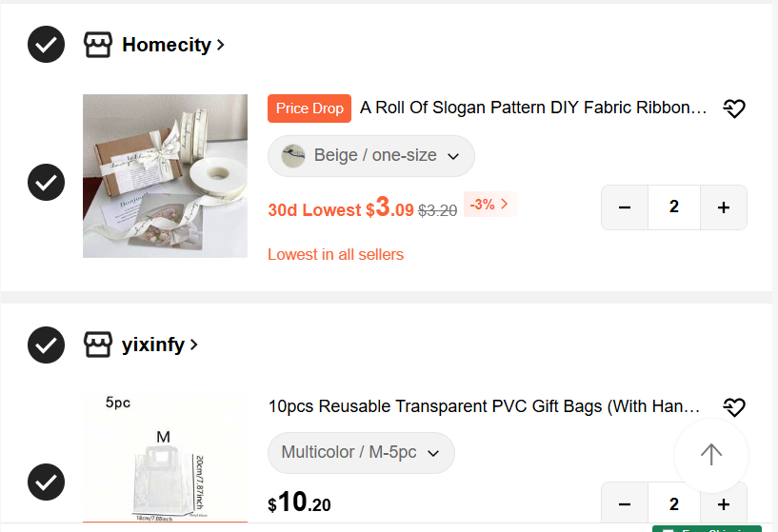The height and width of the screenshot is (532, 778).
Task: Visit the yixinfy store page
Action: point(160,345)
